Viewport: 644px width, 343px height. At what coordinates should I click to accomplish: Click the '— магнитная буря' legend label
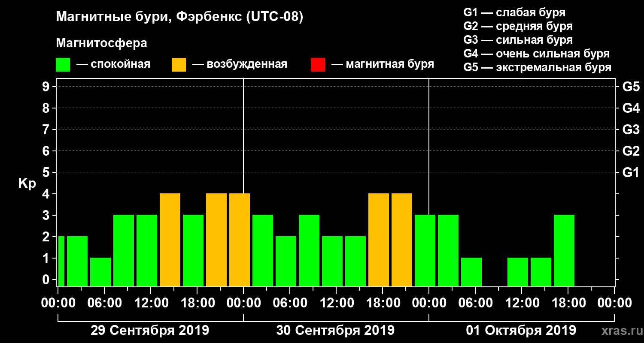pyautogui.click(x=383, y=65)
